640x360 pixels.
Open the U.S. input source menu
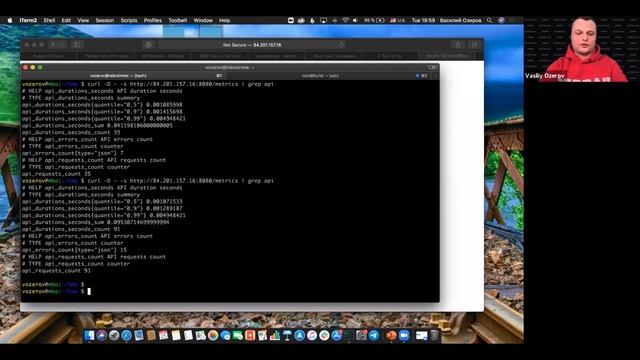pos(397,20)
